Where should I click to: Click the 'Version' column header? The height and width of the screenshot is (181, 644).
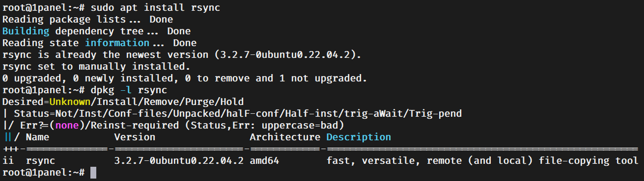[135, 137]
